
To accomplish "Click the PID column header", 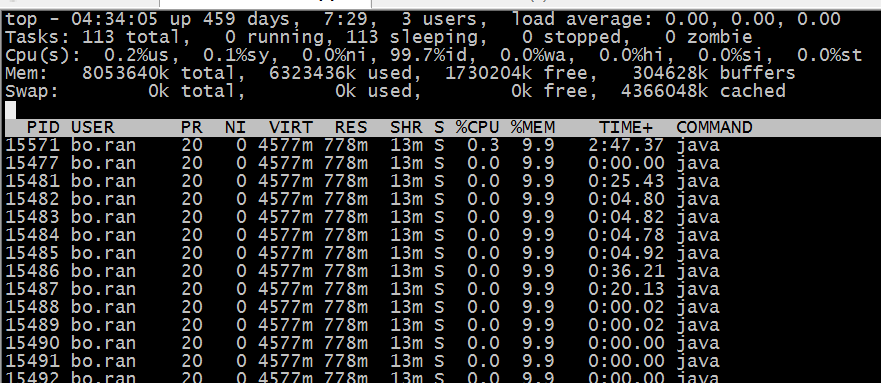I will pos(43,127).
